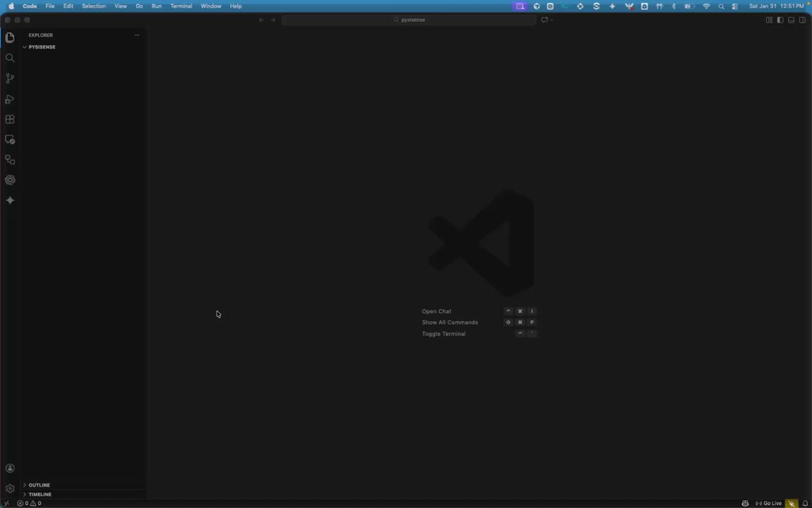Open the battery status menu bar icon

tap(689, 6)
